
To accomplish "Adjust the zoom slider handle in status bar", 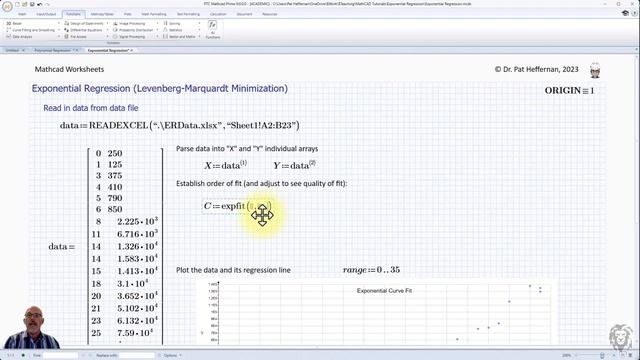I will tap(602, 356).
